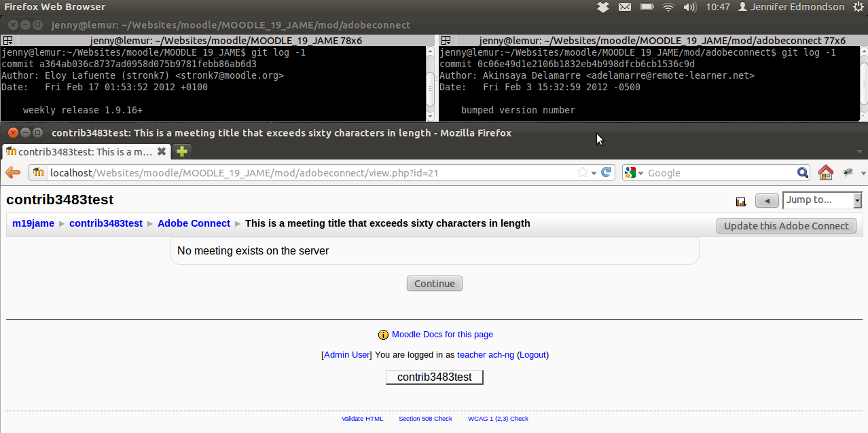The height and width of the screenshot is (433, 868).
Task: Open Section 508 Check link
Action: (x=425, y=419)
